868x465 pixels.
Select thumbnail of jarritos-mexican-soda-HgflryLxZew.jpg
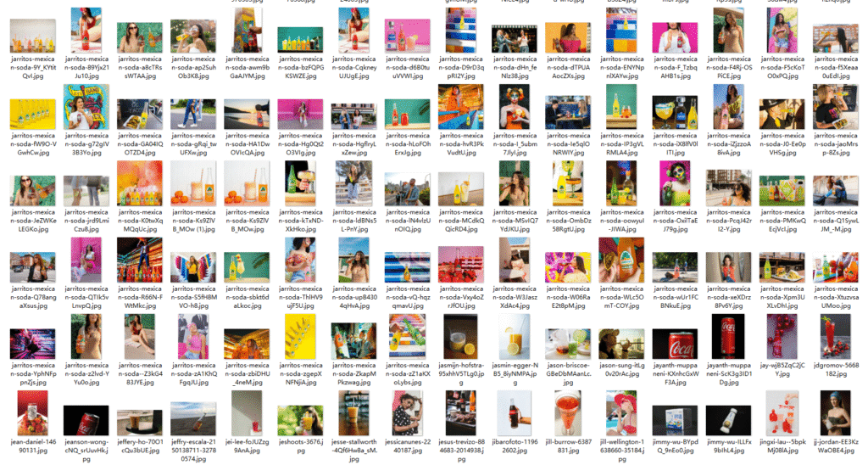(354, 116)
